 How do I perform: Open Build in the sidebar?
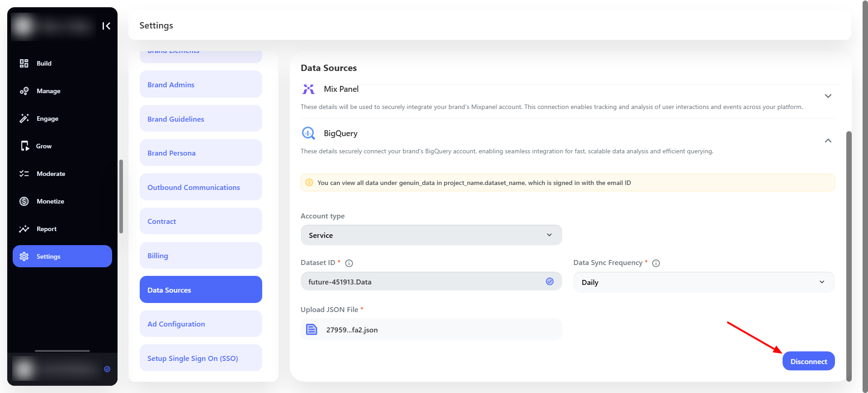tap(62, 63)
